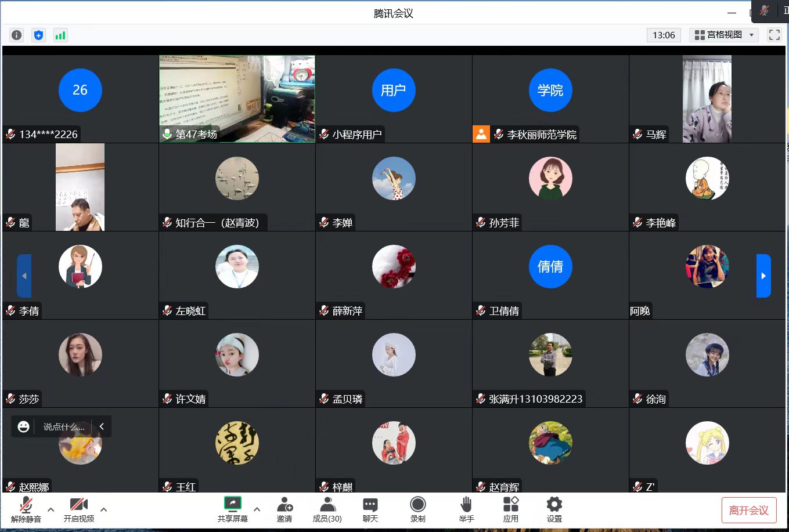Open emoji picker in chat bar
Image resolution: width=789 pixels, height=532 pixels.
(x=23, y=426)
